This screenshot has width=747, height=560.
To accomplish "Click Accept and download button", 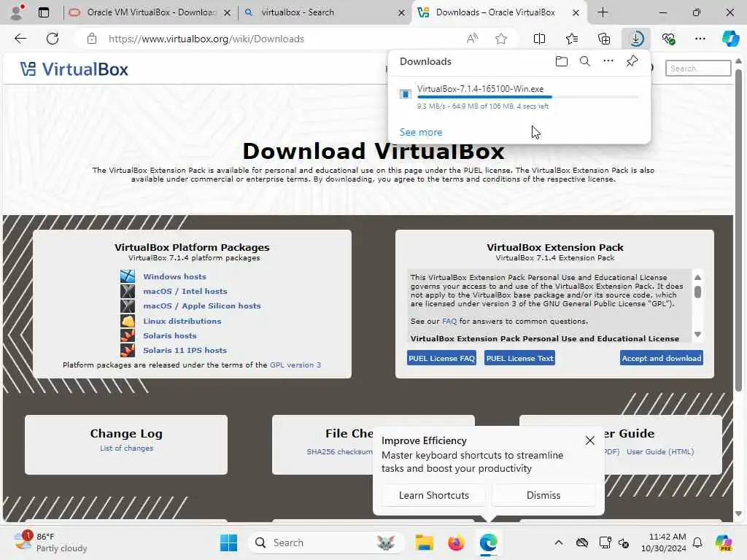I will [x=662, y=358].
